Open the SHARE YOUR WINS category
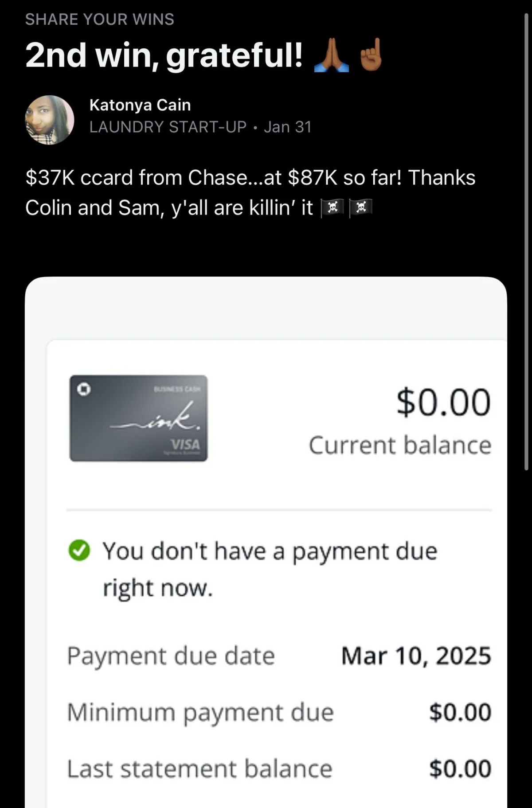Viewport: 532px width, 808px height. (x=100, y=20)
